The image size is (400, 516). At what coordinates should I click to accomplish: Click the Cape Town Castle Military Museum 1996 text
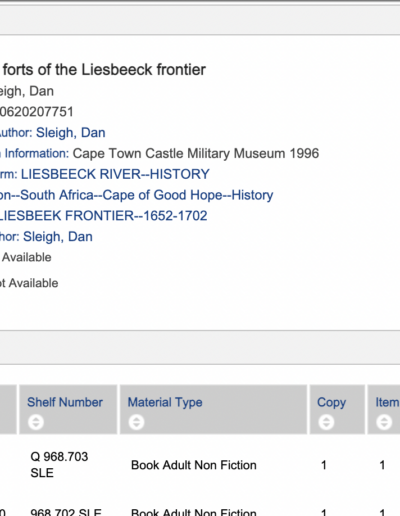196,153
